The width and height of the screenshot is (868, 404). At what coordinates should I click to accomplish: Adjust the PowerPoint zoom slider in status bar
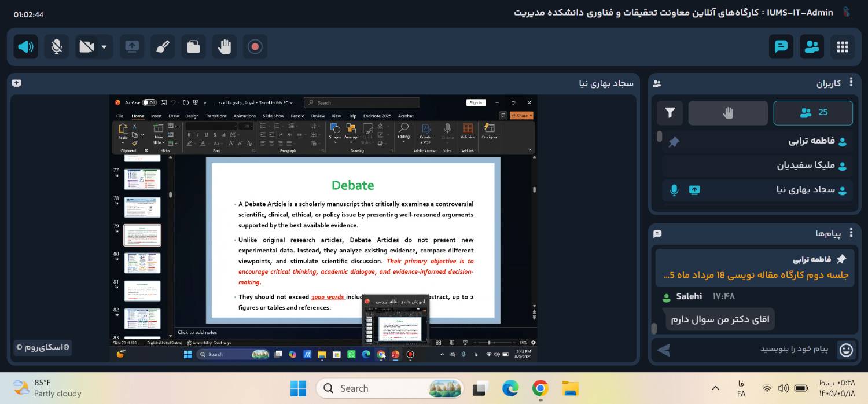pos(489,343)
